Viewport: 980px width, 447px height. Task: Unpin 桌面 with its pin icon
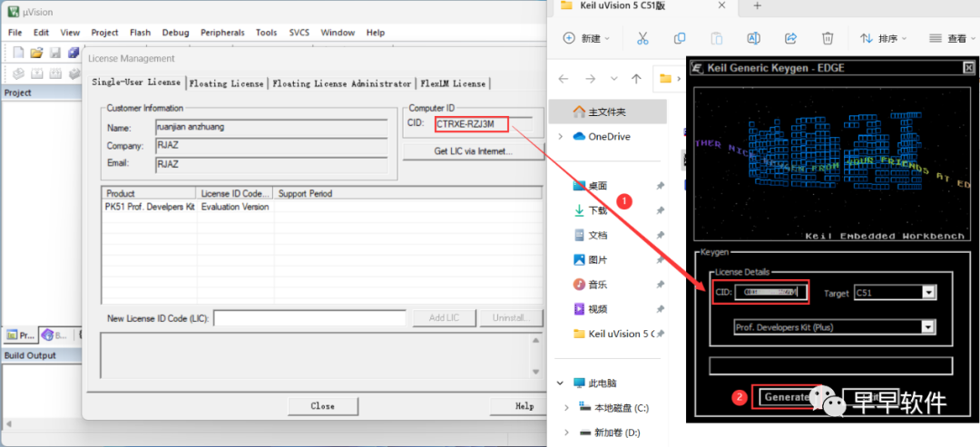pos(660,186)
